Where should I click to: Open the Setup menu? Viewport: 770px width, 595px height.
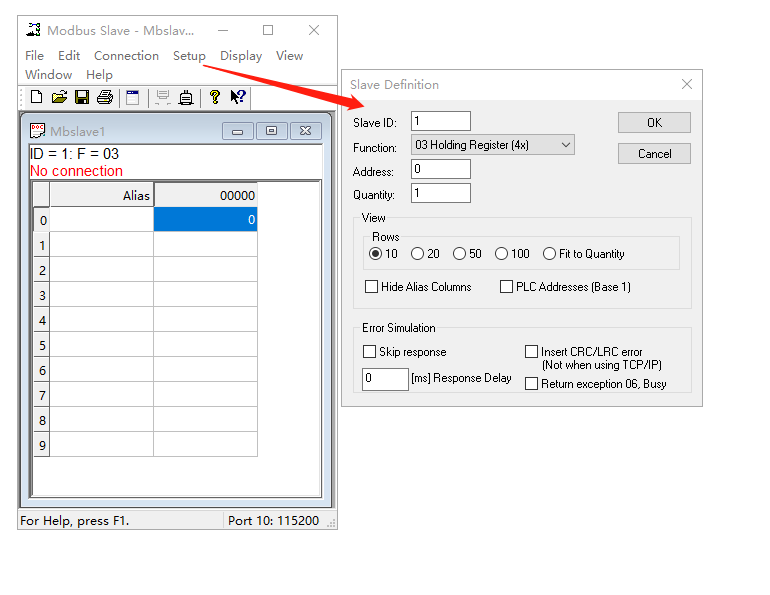[x=189, y=56]
